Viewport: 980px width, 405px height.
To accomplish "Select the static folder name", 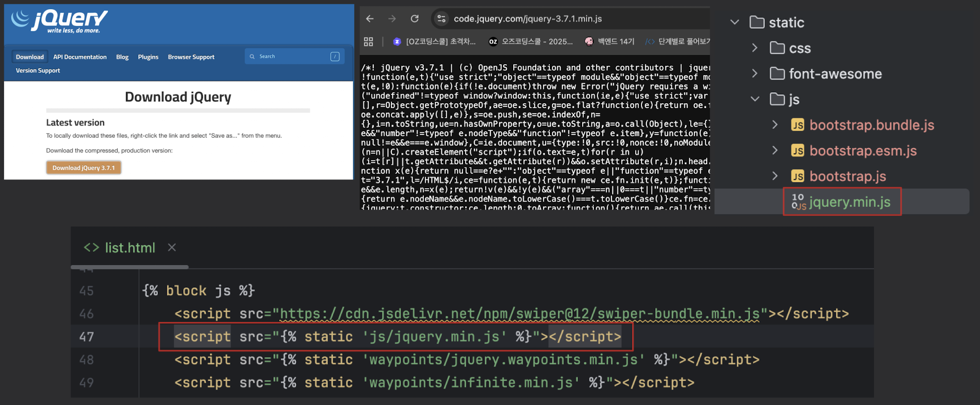I will click(x=786, y=22).
